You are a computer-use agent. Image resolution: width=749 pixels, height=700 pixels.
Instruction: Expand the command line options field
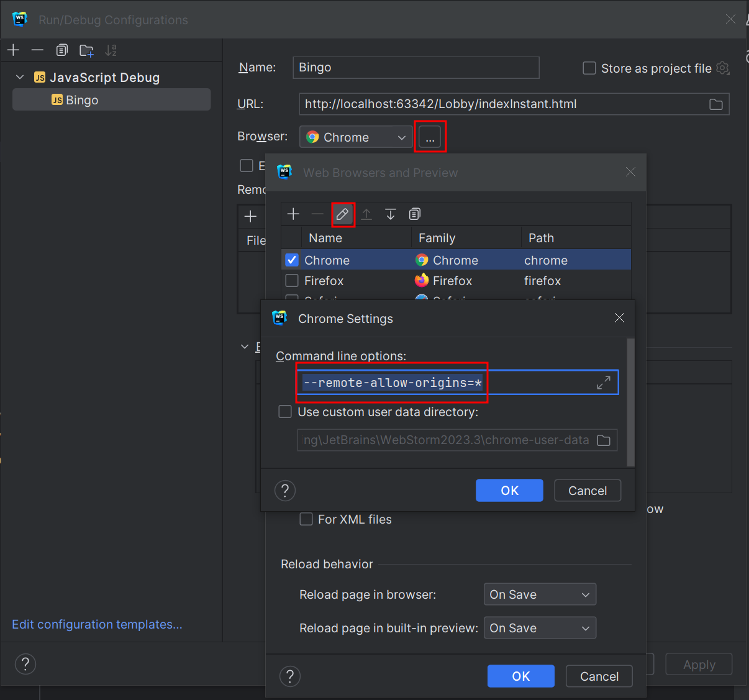(x=603, y=383)
